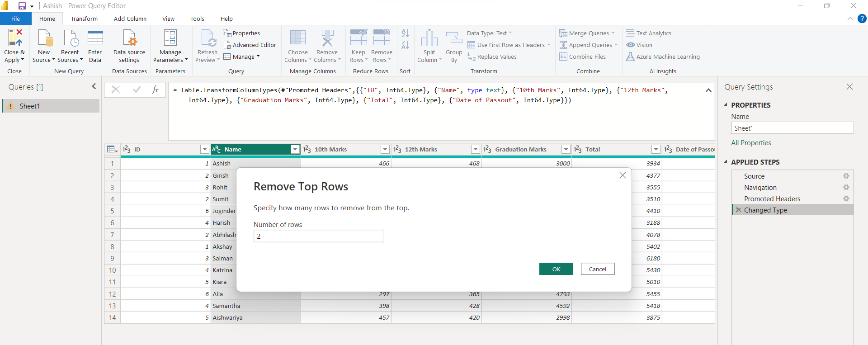Sort ascending using the A-Z icon
868x345 pixels.
coord(405,33)
